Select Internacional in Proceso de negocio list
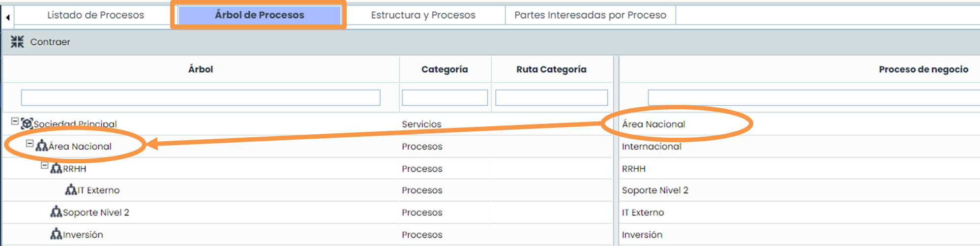 (x=652, y=147)
